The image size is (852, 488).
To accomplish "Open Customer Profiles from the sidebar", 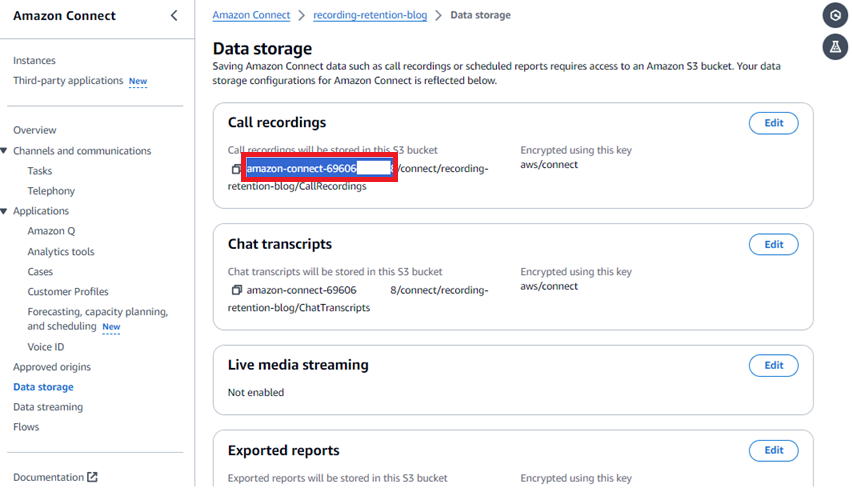I will (68, 292).
